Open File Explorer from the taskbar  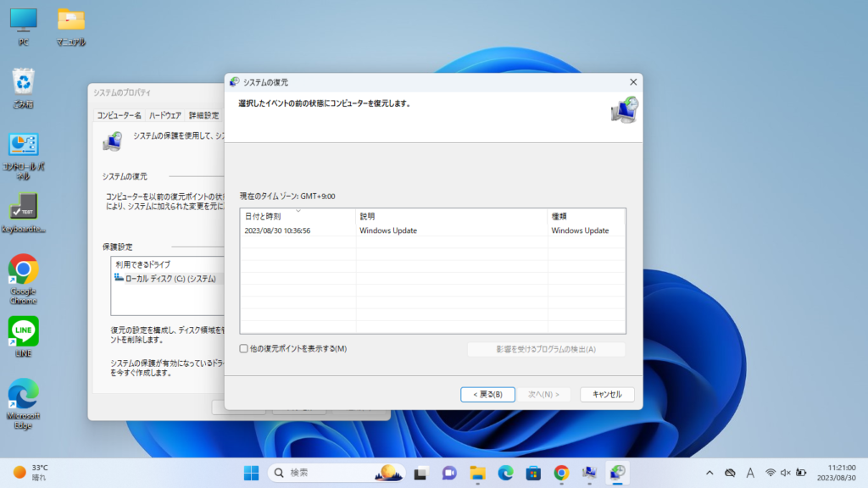pos(477,472)
